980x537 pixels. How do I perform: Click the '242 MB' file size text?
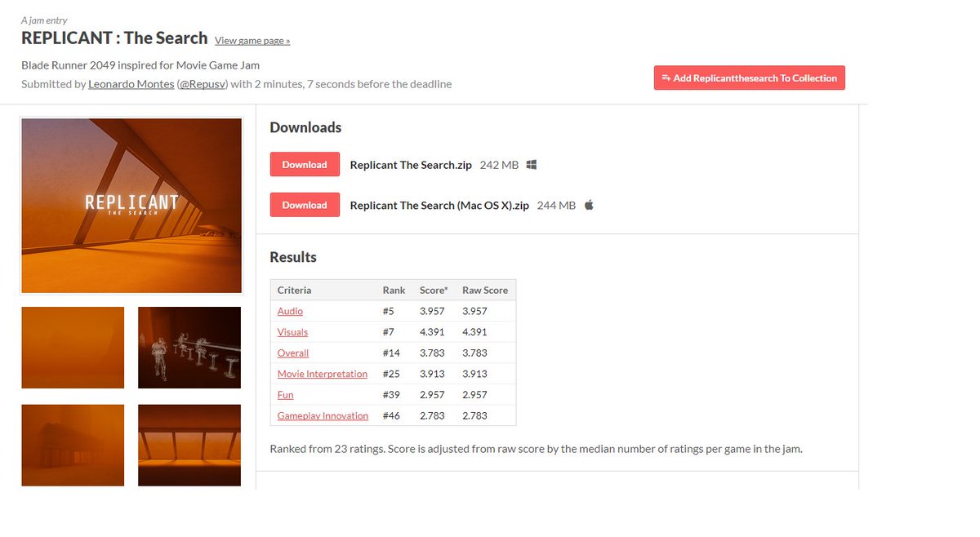coord(499,165)
